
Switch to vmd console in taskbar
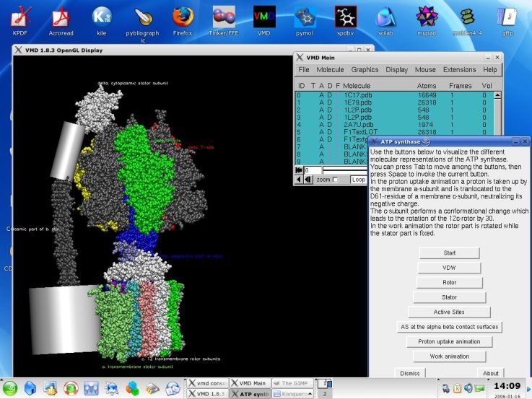(x=207, y=383)
